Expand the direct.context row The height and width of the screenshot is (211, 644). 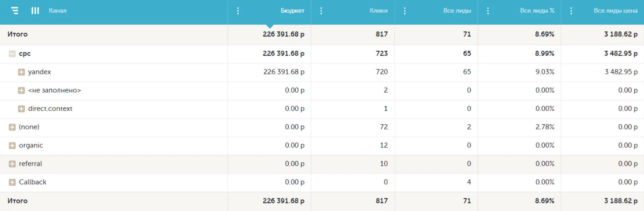point(21,109)
